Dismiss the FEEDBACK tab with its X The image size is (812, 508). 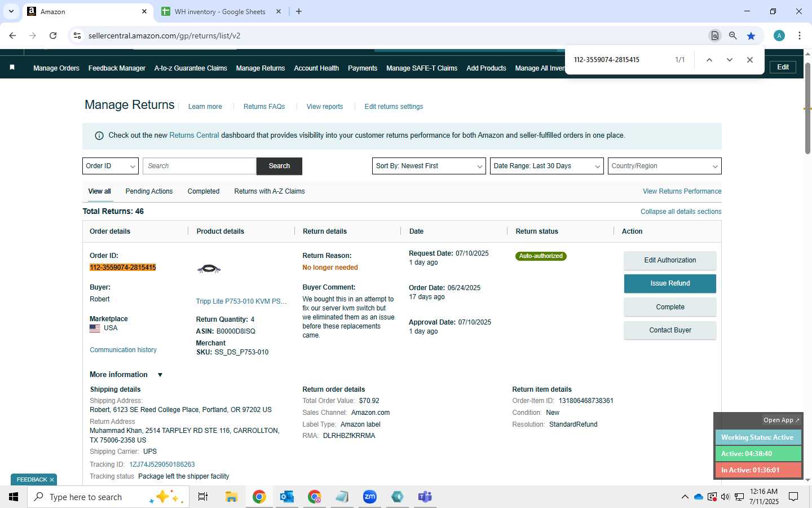[x=52, y=480]
